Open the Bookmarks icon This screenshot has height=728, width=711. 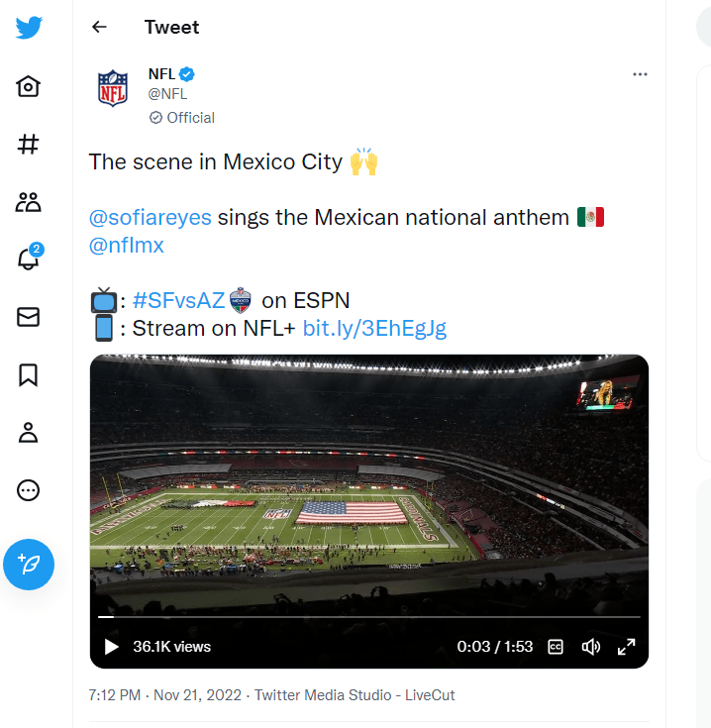pos(29,374)
